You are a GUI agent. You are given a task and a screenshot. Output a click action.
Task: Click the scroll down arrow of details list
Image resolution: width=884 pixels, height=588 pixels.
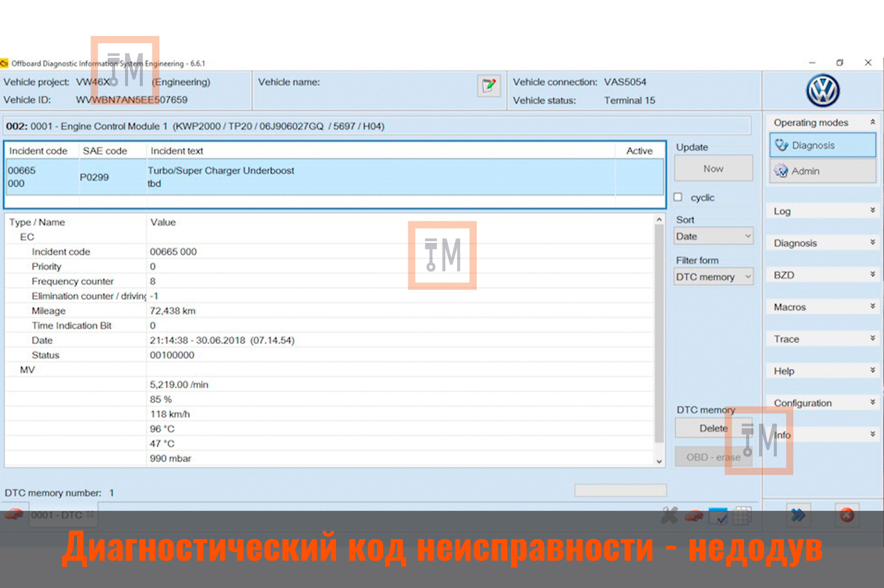[x=659, y=461]
